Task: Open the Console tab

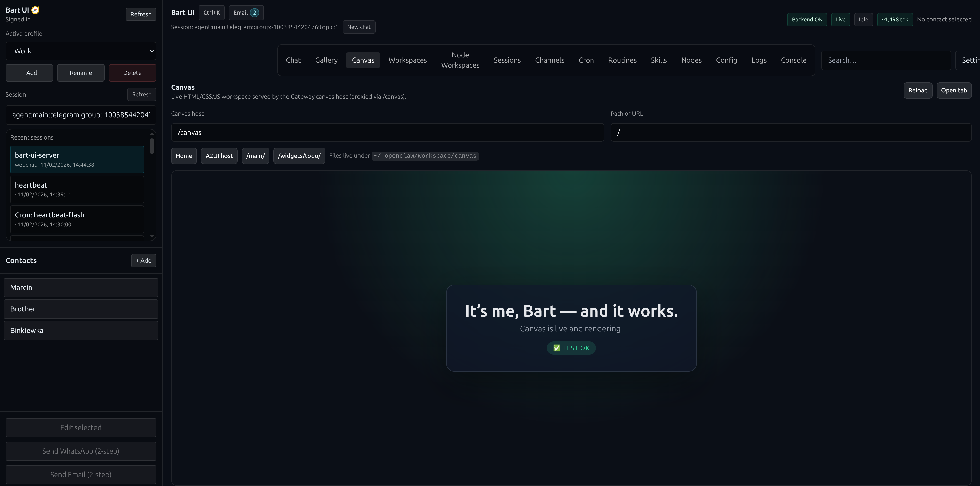Action: 794,60
